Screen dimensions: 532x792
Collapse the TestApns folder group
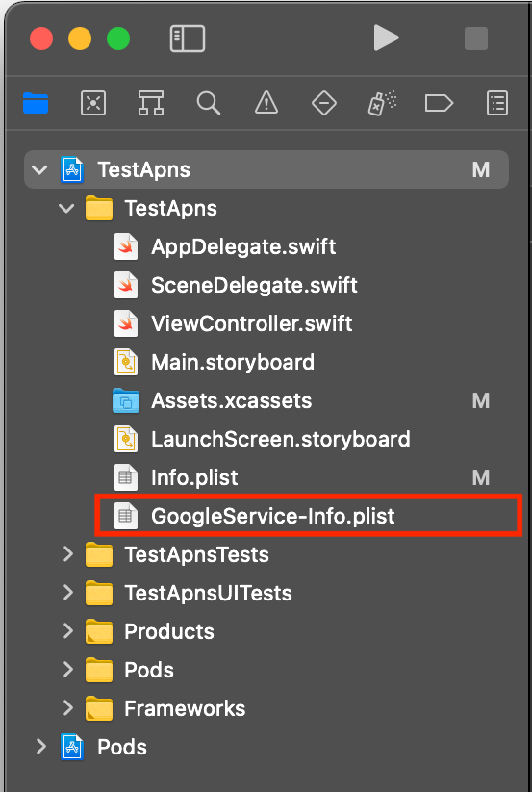(66, 208)
